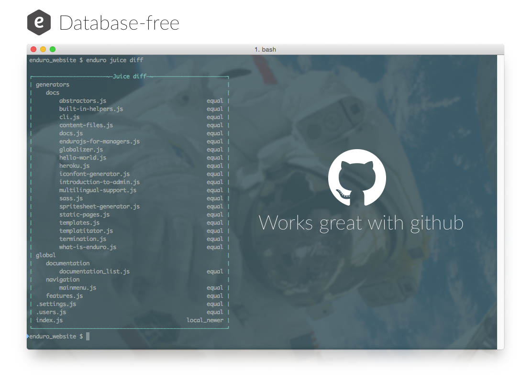This screenshot has width=532, height=392.
Task: Click the 'equal' status beside .settings.js
Action: (215, 304)
